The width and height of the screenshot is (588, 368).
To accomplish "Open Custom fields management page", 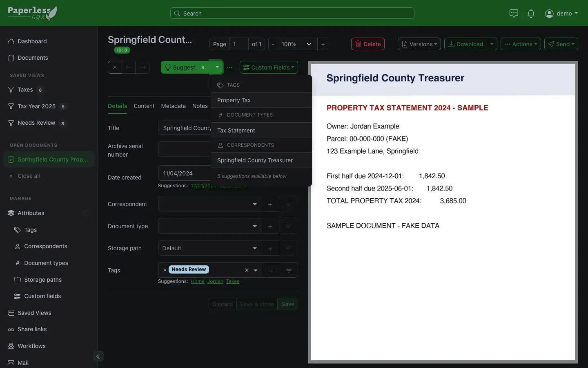I will (x=42, y=296).
